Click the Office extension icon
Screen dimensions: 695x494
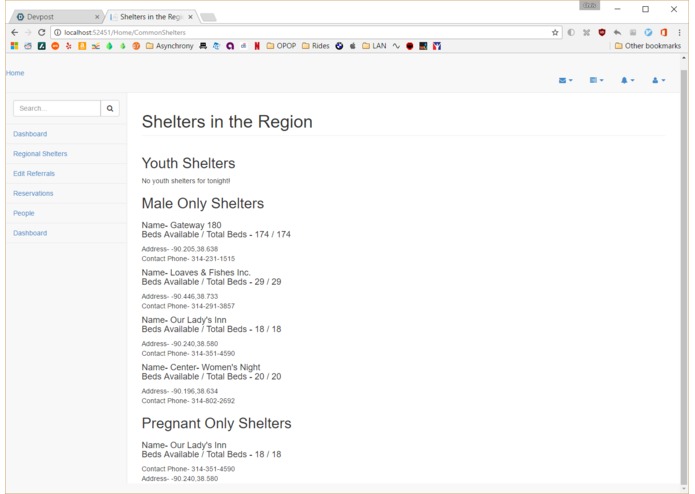pos(664,32)
